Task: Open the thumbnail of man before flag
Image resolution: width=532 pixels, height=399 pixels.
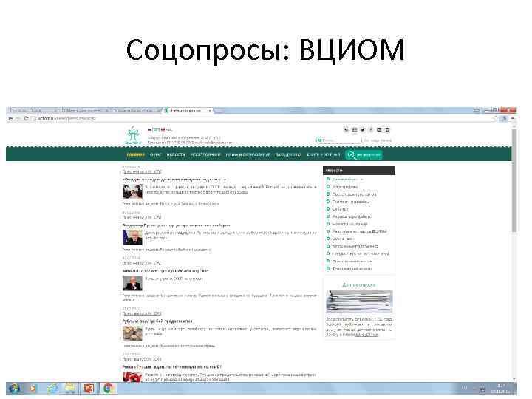Action: click(x=132, y=237)
